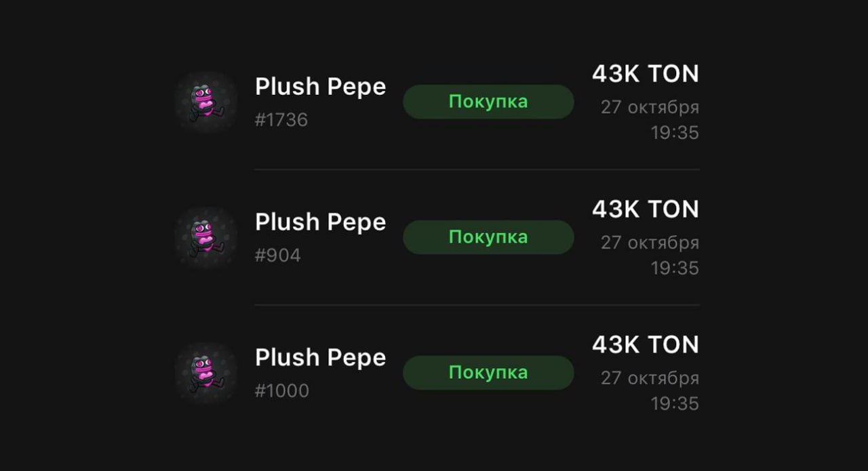Click the 43K TON price for #904
The width and height of the screenshot is (868, 471).
click(645, 209)
